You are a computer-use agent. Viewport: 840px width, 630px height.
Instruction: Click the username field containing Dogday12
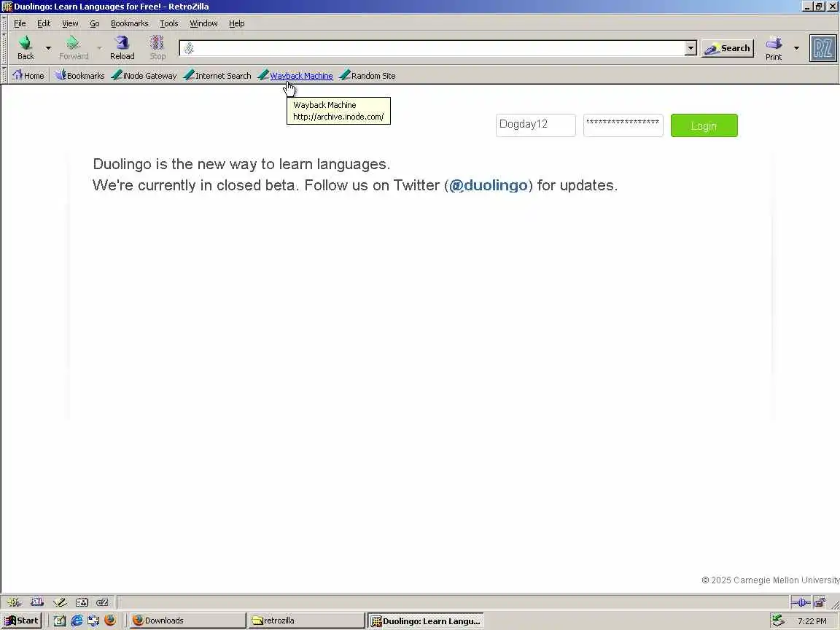(x=536, y=125)
